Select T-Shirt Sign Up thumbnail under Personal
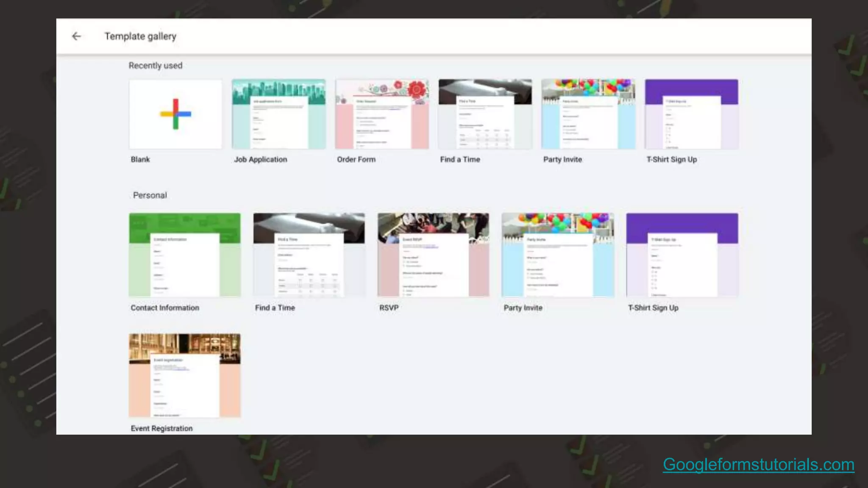Screen dimensions: 868x488 (x=682, y=255)
